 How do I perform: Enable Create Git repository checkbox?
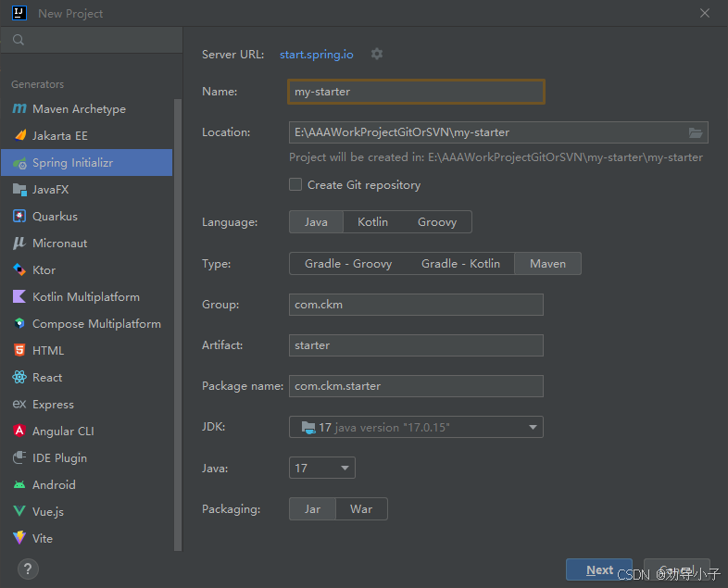[295, 184]
